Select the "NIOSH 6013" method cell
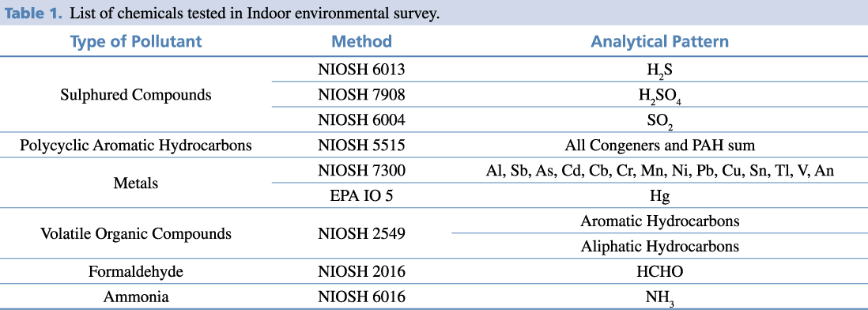Viewport: 868px width, 310px height. pyautogui.click(x=361, y=70)
